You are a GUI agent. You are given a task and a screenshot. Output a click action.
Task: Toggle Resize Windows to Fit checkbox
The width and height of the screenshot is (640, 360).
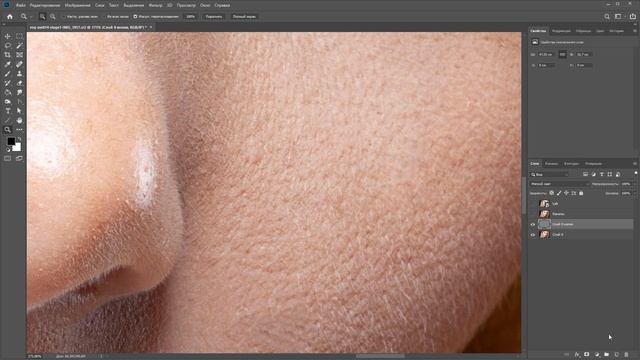pos(64,17)
